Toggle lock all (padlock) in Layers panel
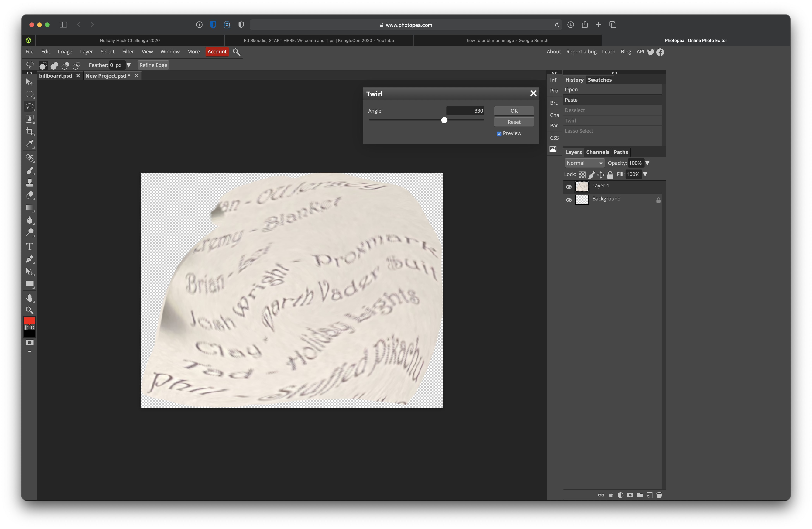Image resolution: width=812 pixels, height=529 pixels. [610, 175]
